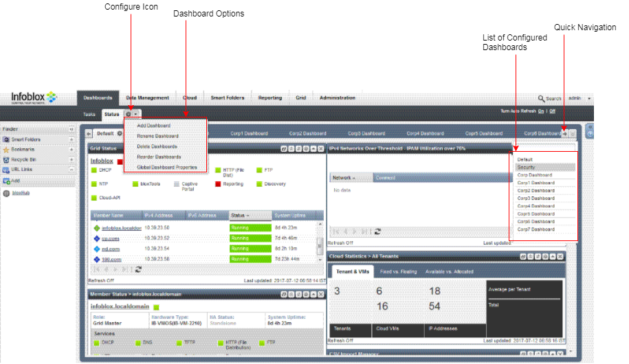This screenshot has width=629, height=364.
Task: Open the 100.com member link
Action: (x=111, y=260)
